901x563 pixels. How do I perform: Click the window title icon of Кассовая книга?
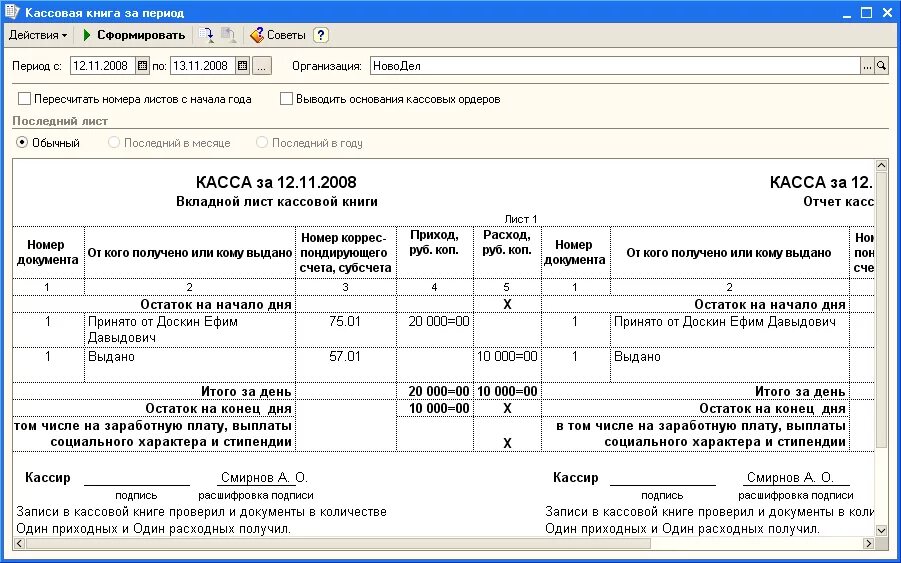pos(11,11)
